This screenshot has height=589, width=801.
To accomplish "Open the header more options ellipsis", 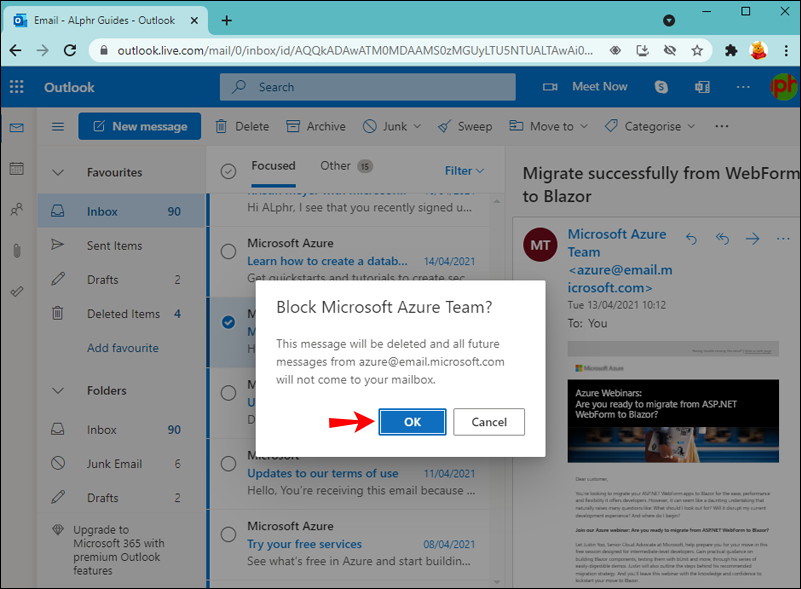I will pos(743,87).
